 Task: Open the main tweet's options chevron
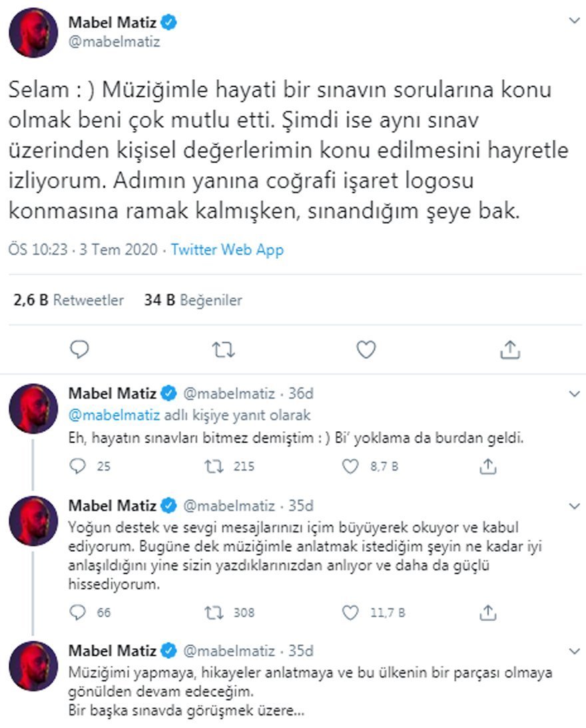[x=574, y=21]
